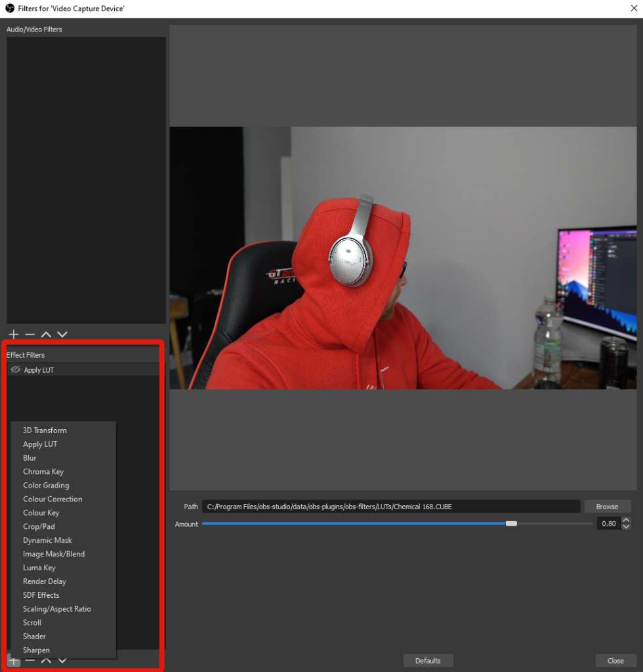The height and width of the screenshot is (672, 643).
Task: Move effect filter up with chevron icon
Action: click(x=46, y=660)
